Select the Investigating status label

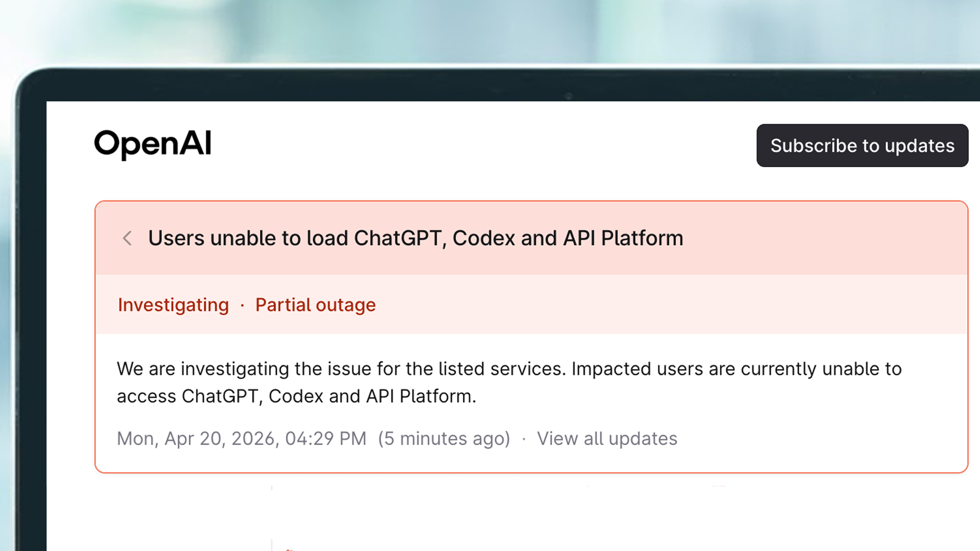[x=173, y=304]
